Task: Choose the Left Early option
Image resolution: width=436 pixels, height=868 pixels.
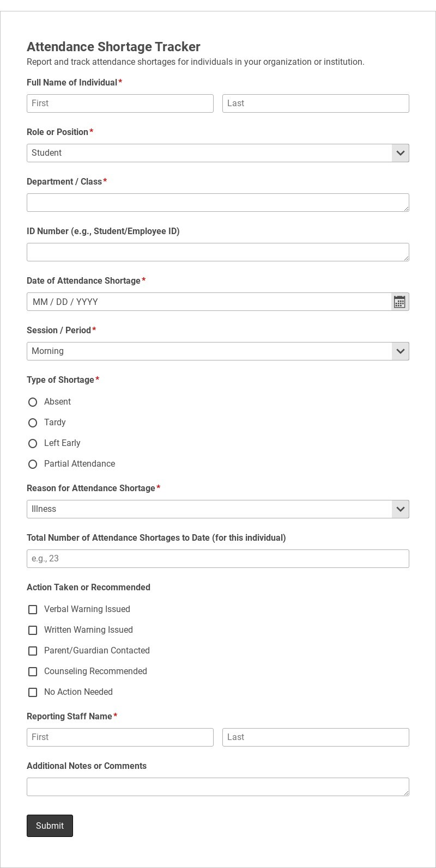Action: tap(33, 443)
